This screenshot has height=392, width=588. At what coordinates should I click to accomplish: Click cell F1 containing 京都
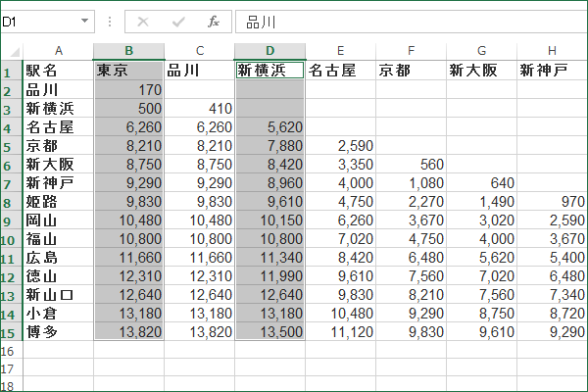coord(411,71)
